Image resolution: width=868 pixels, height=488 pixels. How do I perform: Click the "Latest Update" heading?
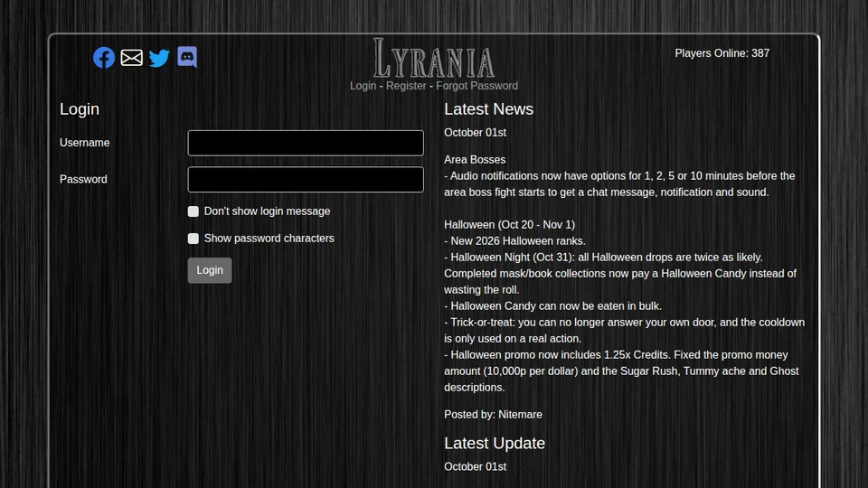point(495,443)
